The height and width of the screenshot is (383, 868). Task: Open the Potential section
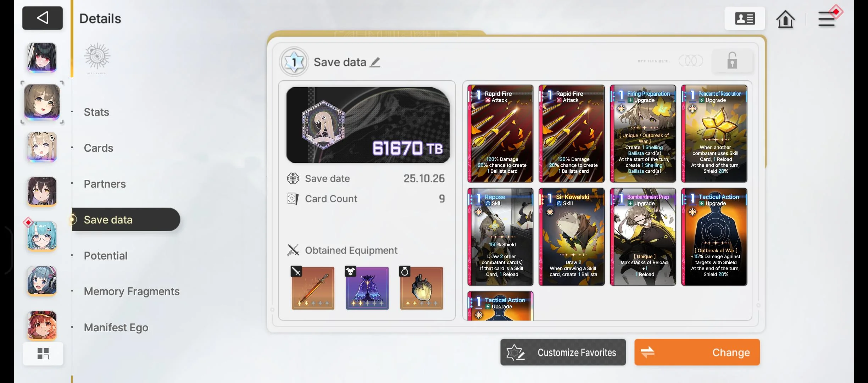click(105, 256)
